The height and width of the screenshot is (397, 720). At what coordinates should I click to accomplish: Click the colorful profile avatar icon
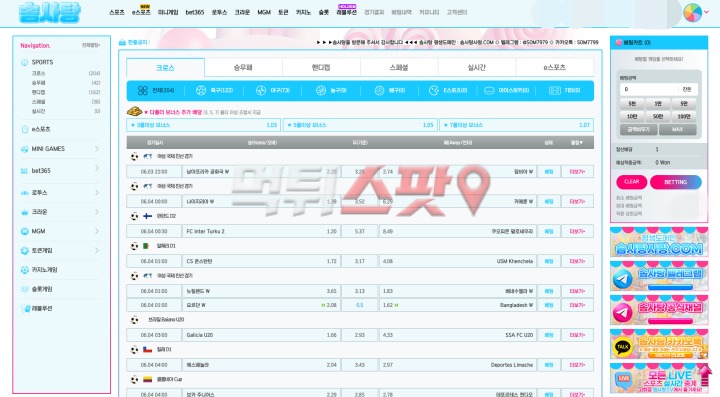click(692, 12)
